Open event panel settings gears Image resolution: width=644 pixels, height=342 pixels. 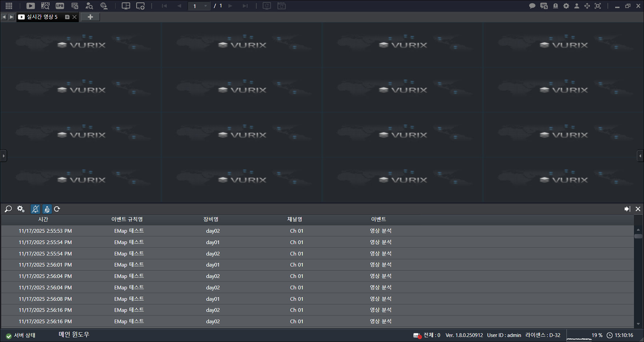[21, 209]
